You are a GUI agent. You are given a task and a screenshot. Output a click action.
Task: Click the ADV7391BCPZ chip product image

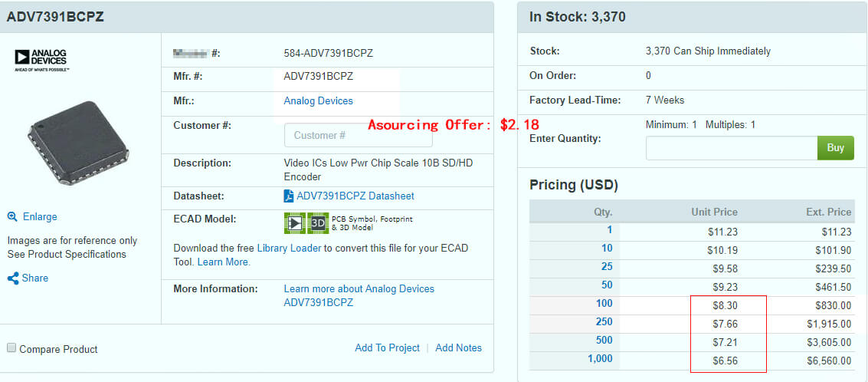tap(78, 143)
